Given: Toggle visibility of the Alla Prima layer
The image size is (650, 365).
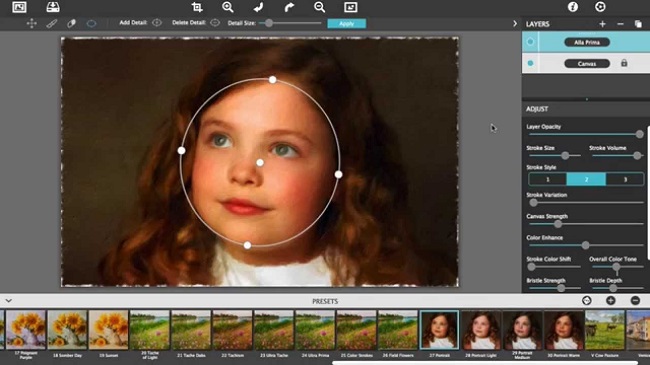Looking at the screenshot, I should point(530,42).
